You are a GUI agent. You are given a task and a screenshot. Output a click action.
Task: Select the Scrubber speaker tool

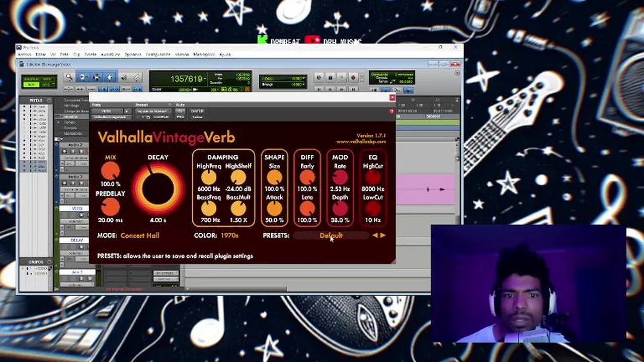point(124,77)
